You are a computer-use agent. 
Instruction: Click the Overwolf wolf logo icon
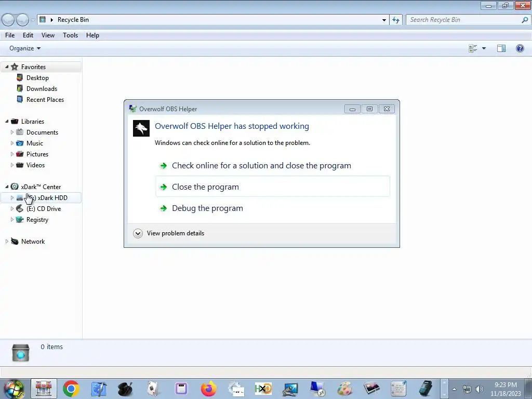click(141, 128)
